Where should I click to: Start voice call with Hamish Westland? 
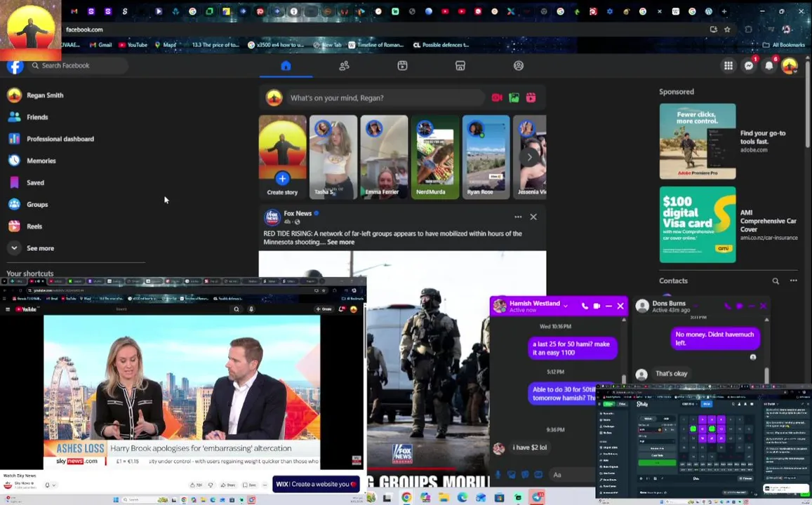(x=585, y=306)
